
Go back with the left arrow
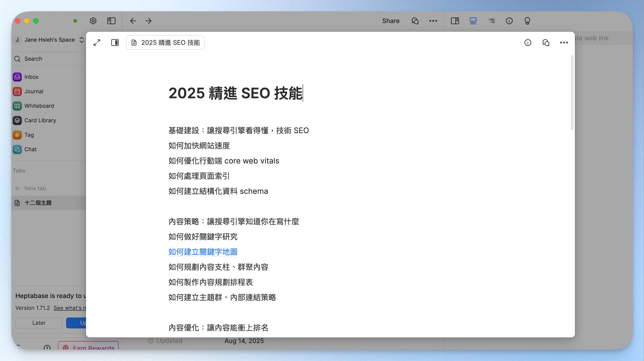pyautogui.click(x=133, y=21)
